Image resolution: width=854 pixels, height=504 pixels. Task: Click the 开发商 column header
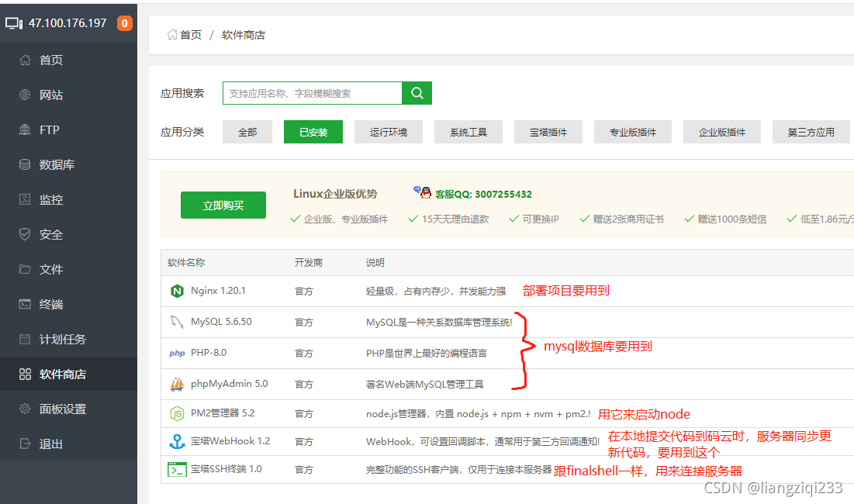click(309, 262)
